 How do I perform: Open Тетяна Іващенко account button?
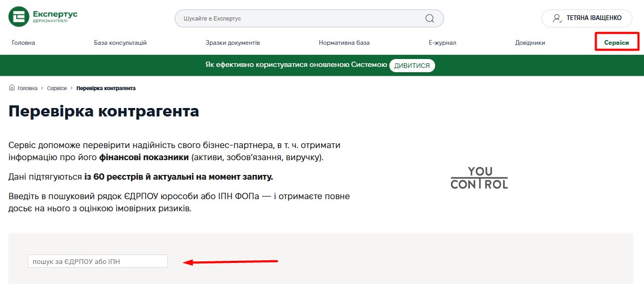pos(586,18)
